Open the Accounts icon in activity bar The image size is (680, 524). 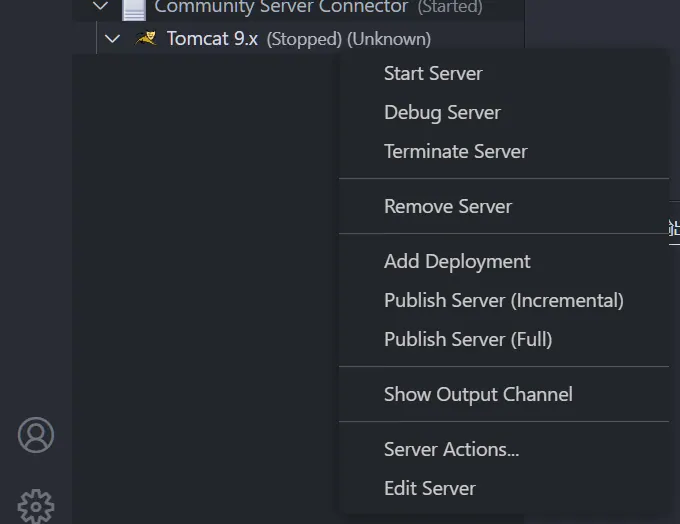point(36,435)
